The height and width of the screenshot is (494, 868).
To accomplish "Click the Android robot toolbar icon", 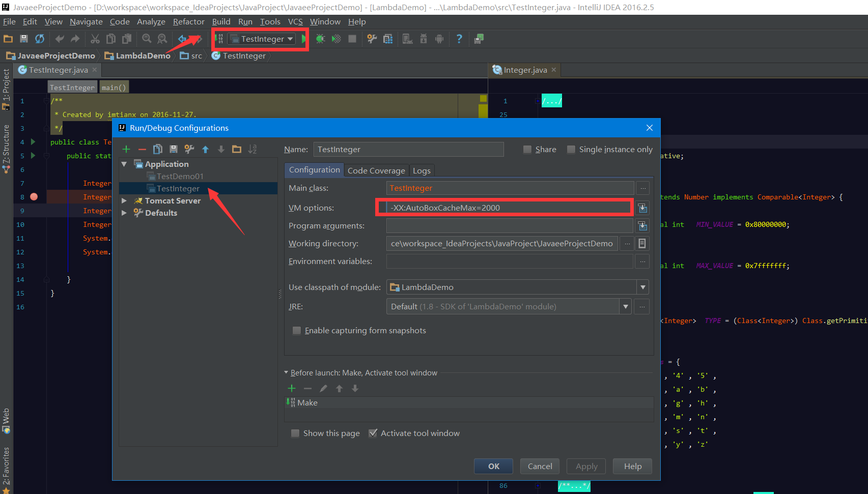I will (x=439, y=39).
